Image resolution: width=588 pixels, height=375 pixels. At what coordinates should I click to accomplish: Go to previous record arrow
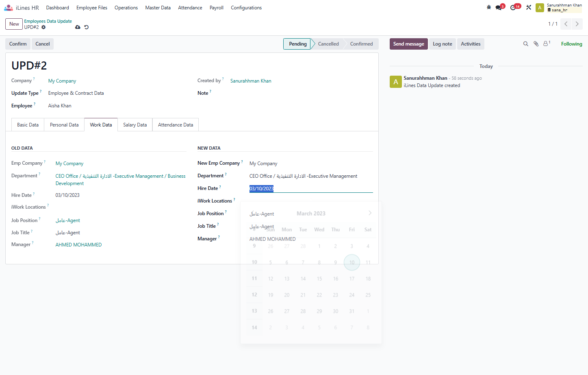(x=566, y=24)
